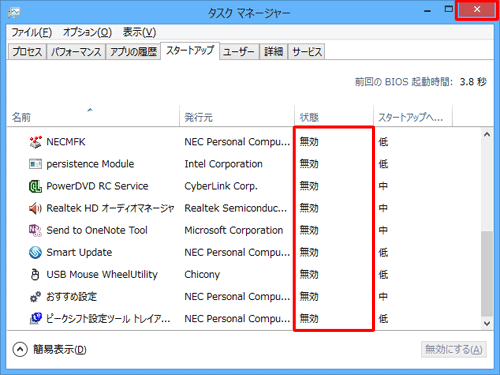Select the スタートアップ tab
The height and width of the screenshot is (375, 500).
pyautogui.click(x=190, y=51)
